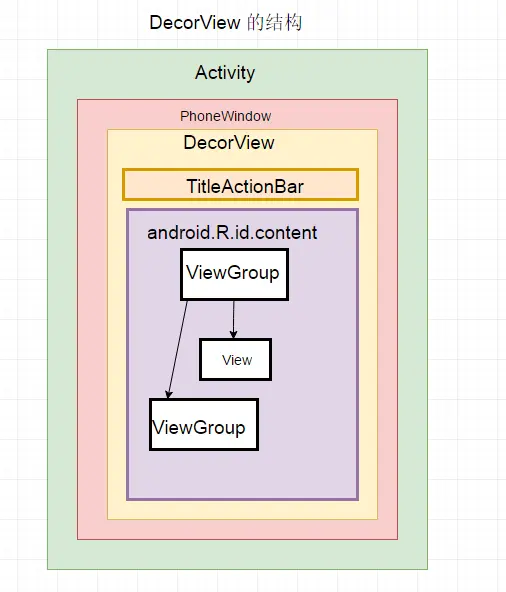
Task: Click the DecorView label inside yellow box
Action: click(229, 143)
